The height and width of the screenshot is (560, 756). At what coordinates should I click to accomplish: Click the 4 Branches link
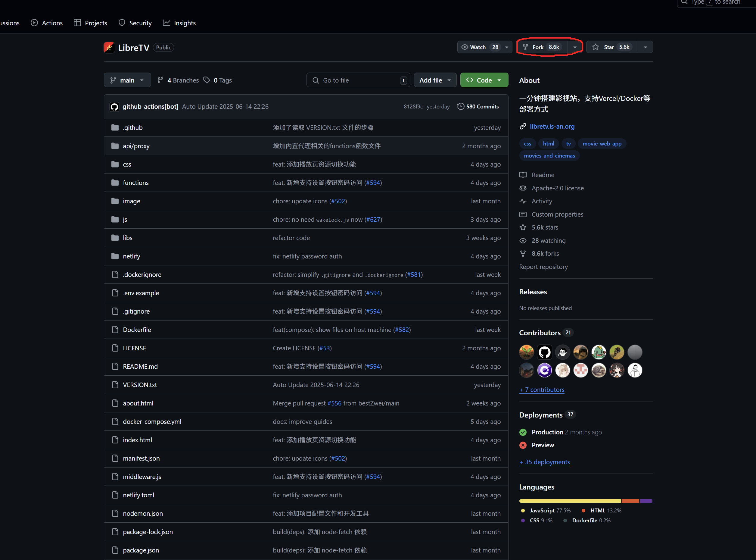(178, 80)
